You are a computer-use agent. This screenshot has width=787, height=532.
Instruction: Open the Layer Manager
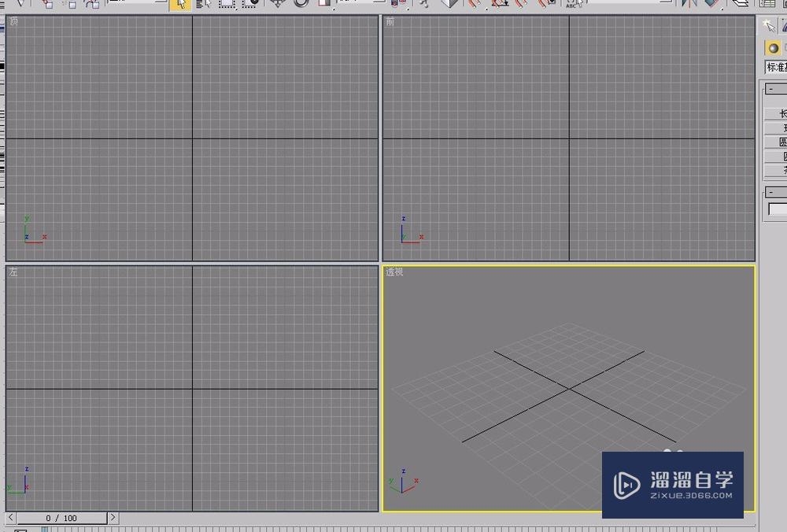(x=740, y=3)
